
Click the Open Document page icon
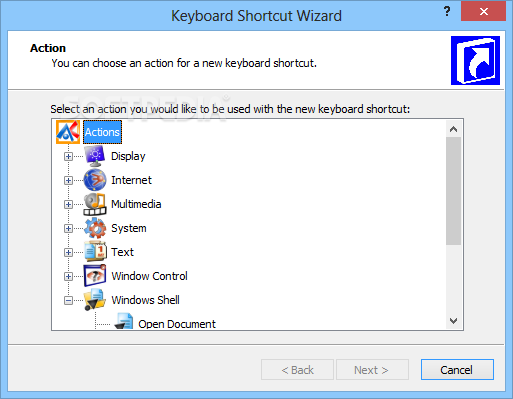click(124, 322)
